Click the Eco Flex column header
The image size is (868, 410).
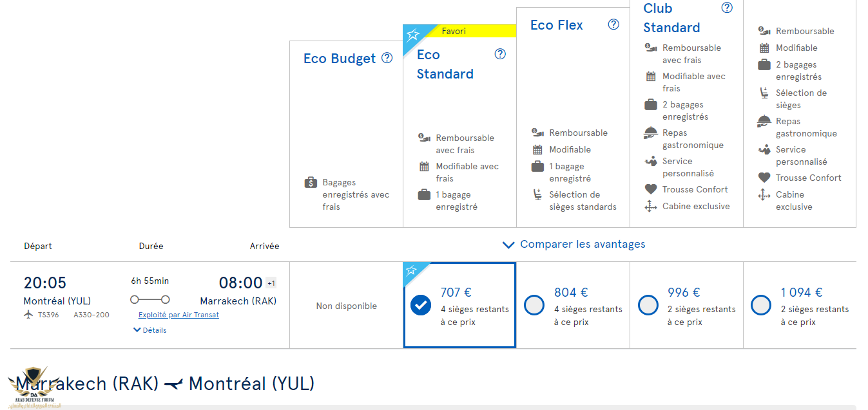point(556,25)
